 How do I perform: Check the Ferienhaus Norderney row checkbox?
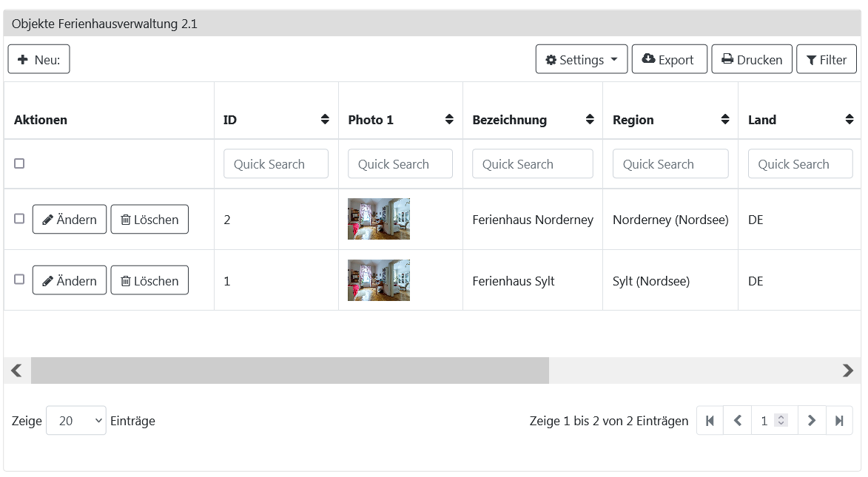pyautogui.click(x=19, y=219)
